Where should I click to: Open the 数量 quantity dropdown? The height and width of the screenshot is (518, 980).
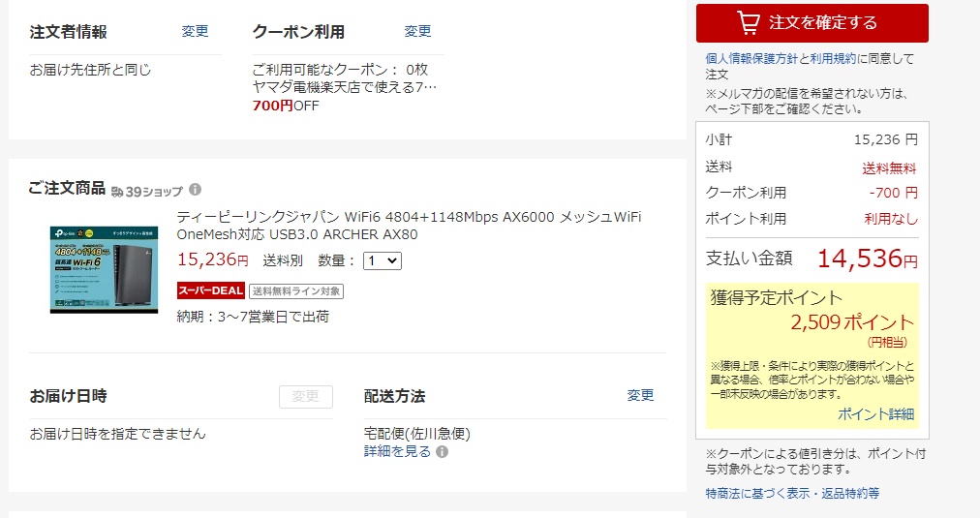tap(383, 260)
